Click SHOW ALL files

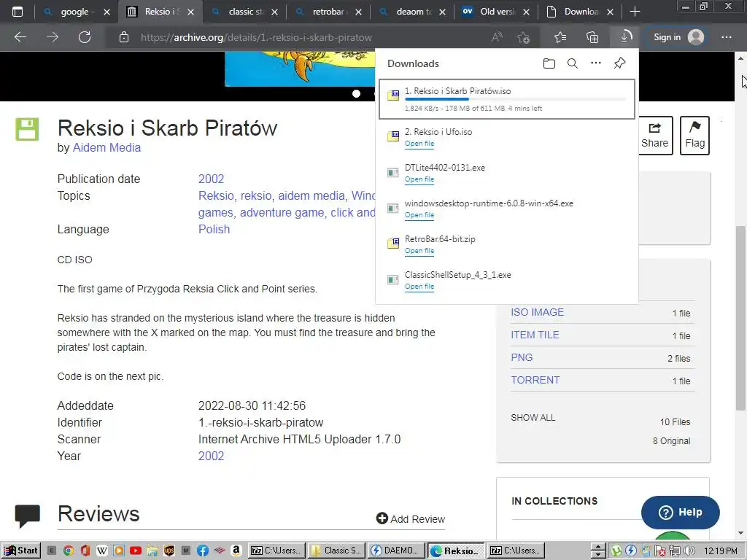click(533, 418)
